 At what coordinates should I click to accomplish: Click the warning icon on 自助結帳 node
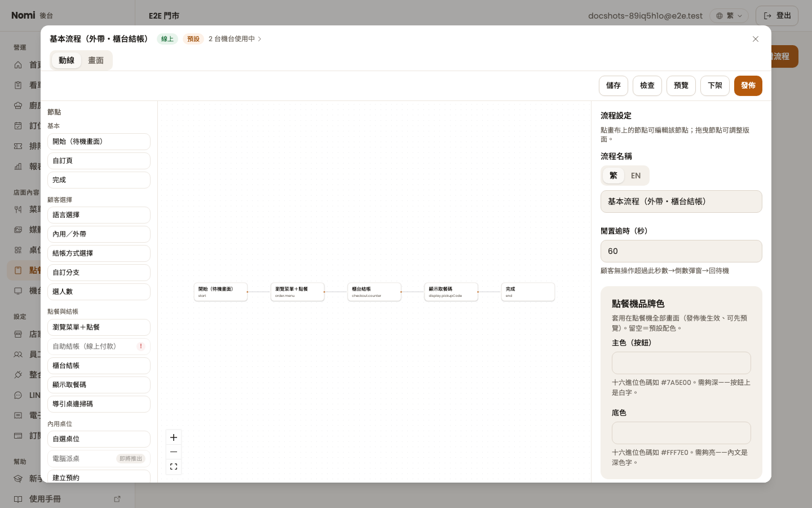(141, 346)
